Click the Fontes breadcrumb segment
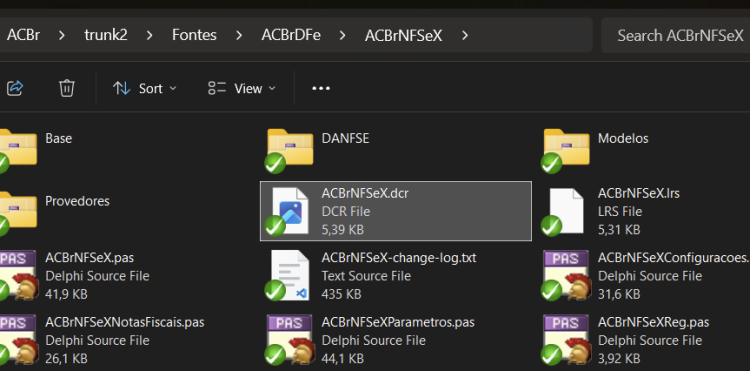 tap(194, 35)
